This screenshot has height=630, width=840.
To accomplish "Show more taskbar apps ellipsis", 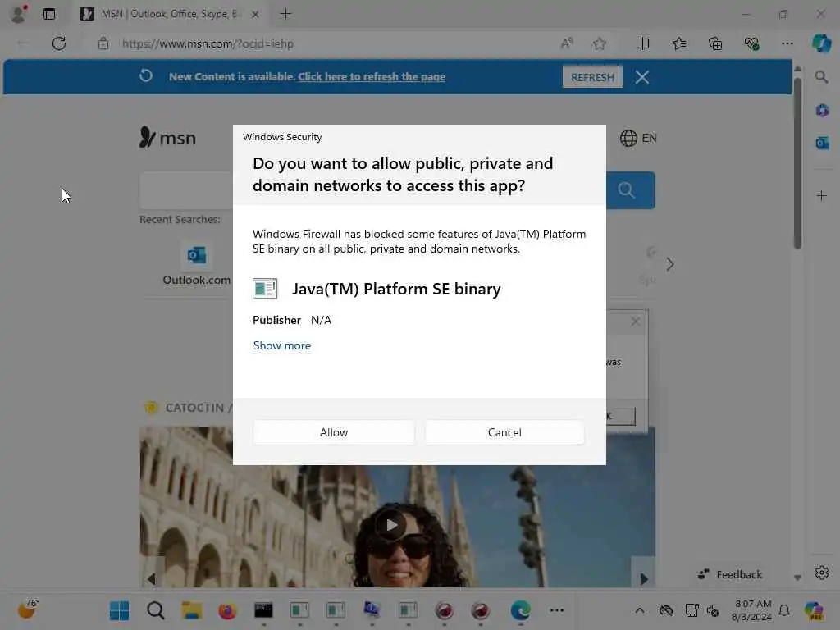I will coord(557,610).
